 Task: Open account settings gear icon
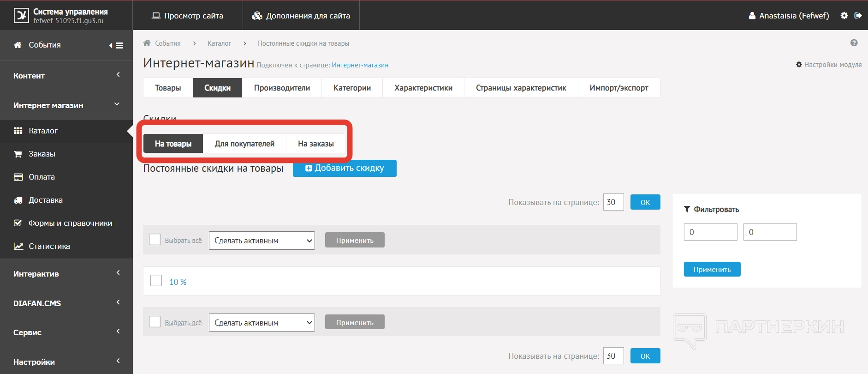[844, 16]
